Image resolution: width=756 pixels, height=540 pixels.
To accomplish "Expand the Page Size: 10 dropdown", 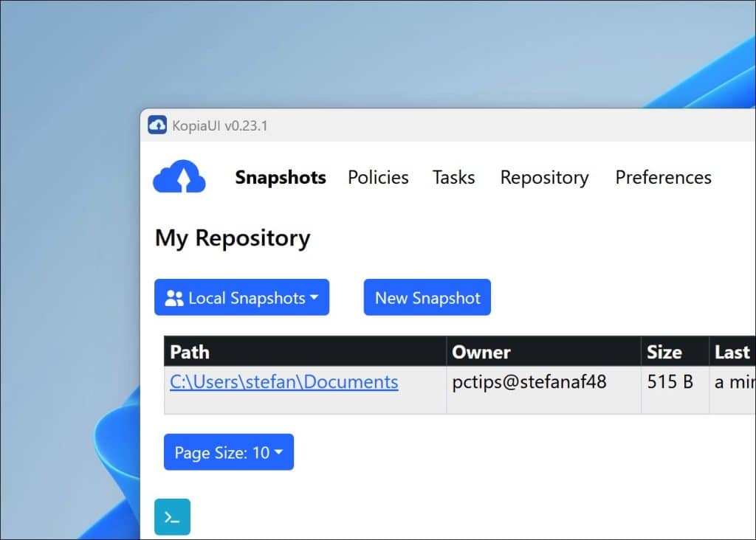I will click(x=229, y=452).
